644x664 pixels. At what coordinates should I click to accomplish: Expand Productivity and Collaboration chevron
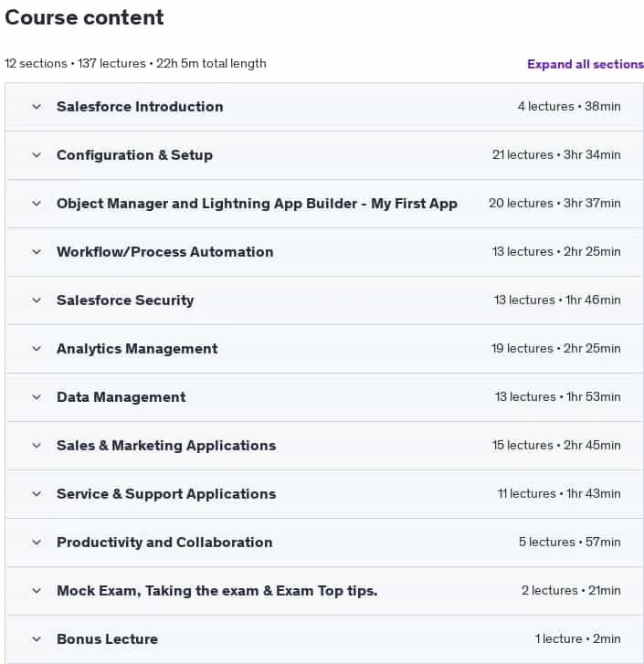click(37, 543)
